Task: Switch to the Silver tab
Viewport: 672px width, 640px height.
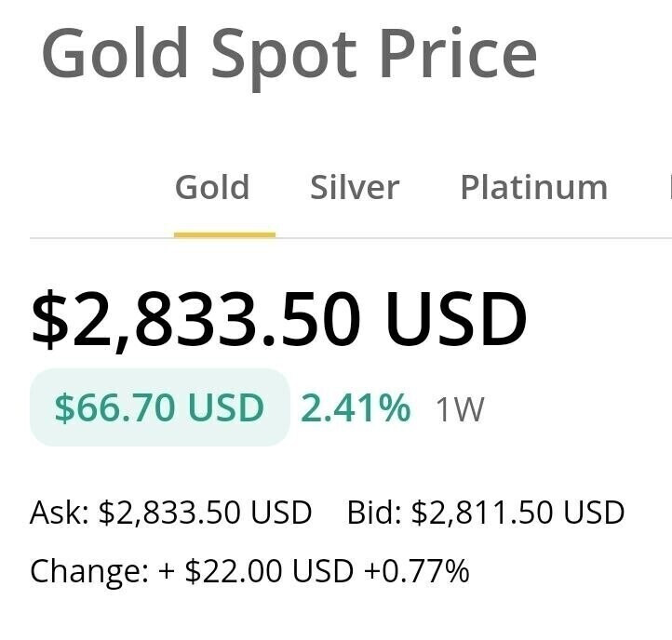Action: [355, 188]
